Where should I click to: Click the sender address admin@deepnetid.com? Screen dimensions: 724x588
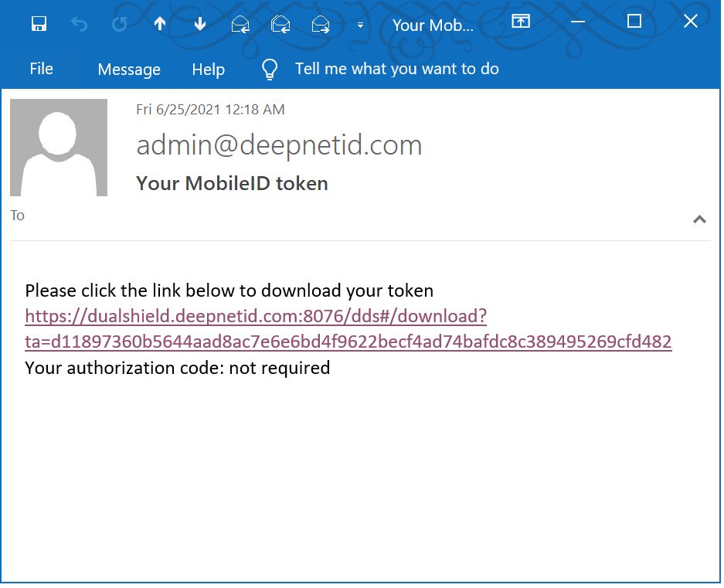click(x=279, y=145)
